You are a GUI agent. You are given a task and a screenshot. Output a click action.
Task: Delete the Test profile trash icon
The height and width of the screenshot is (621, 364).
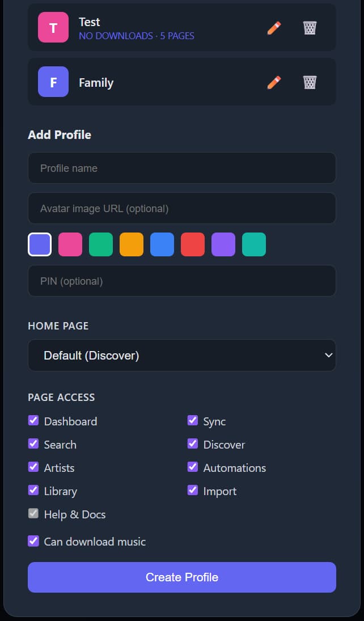(x=310, y=28)
